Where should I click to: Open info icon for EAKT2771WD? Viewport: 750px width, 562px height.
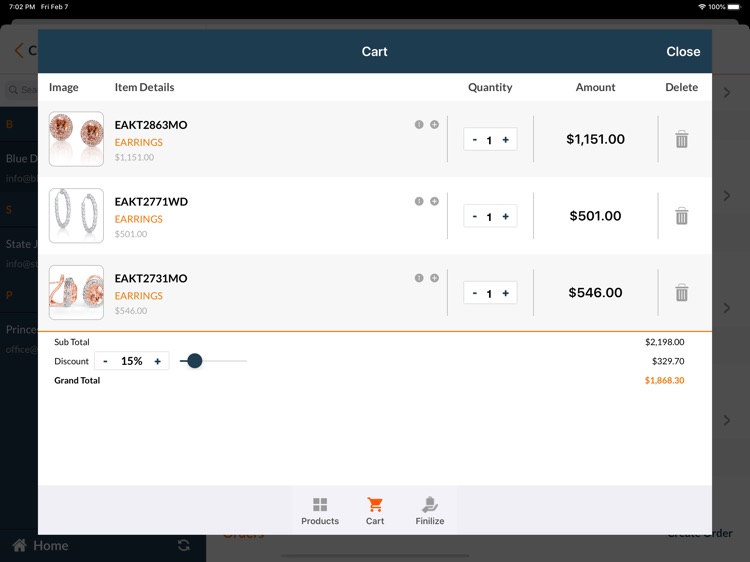click(419, 201)
